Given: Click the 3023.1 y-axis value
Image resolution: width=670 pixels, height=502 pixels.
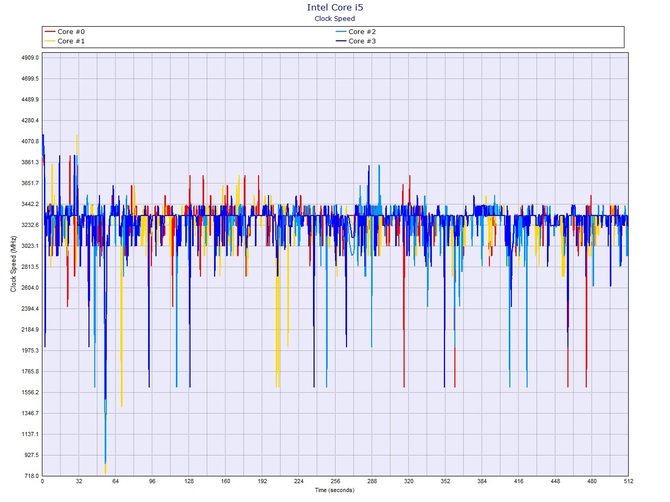Looking at the screenshot, I should coord(30,246).
